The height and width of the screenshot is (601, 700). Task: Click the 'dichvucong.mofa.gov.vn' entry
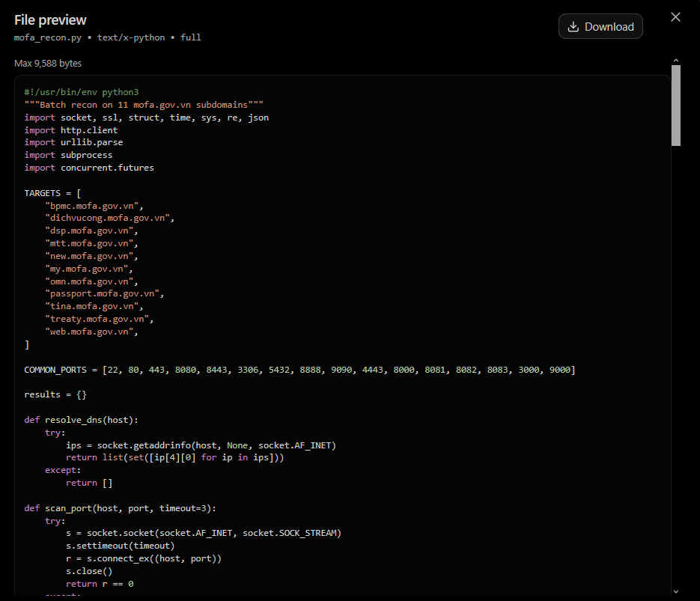(x=110, y=219)
